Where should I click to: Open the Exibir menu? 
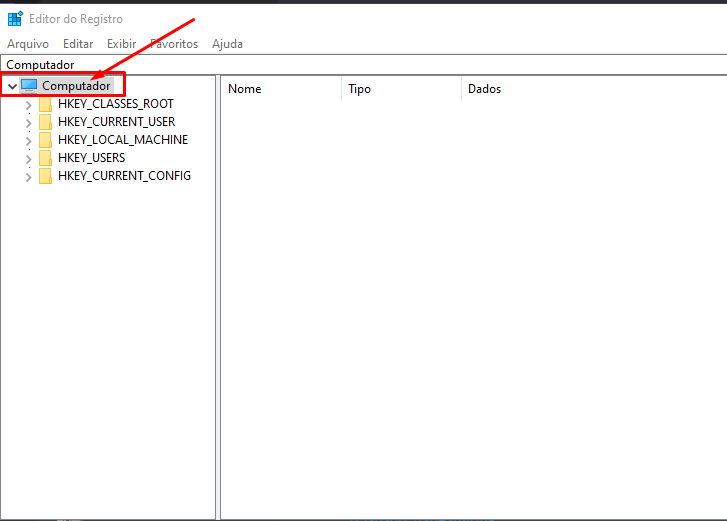point(121,44)
